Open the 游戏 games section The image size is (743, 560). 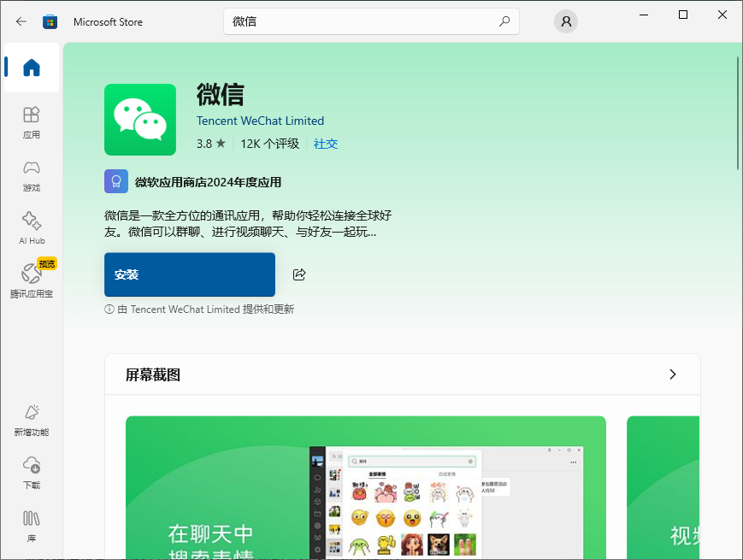coord(31,175)
